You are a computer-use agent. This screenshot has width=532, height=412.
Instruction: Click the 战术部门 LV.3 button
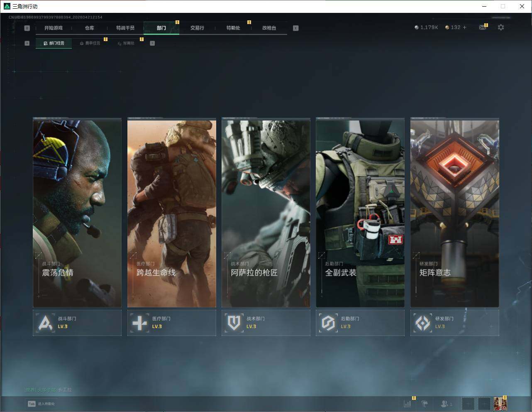click(266, 323)
